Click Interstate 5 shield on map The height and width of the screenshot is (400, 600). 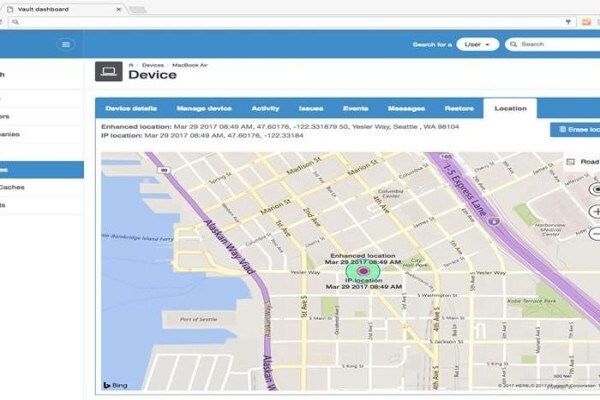(494, 220)
